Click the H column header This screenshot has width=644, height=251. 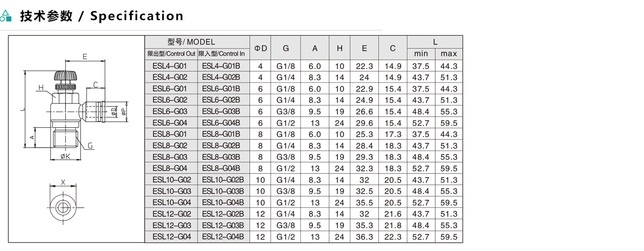(339, 48)
